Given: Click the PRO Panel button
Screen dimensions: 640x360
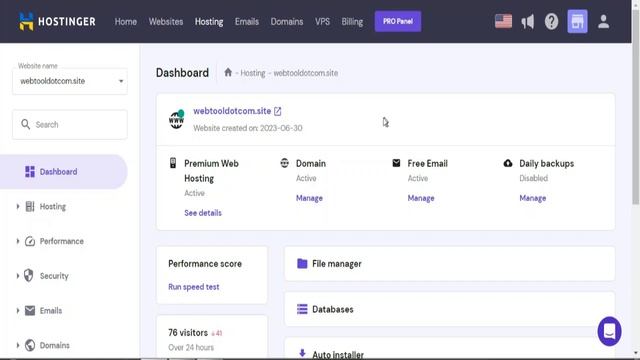Looking at the screenshot, I should (398, 21).
